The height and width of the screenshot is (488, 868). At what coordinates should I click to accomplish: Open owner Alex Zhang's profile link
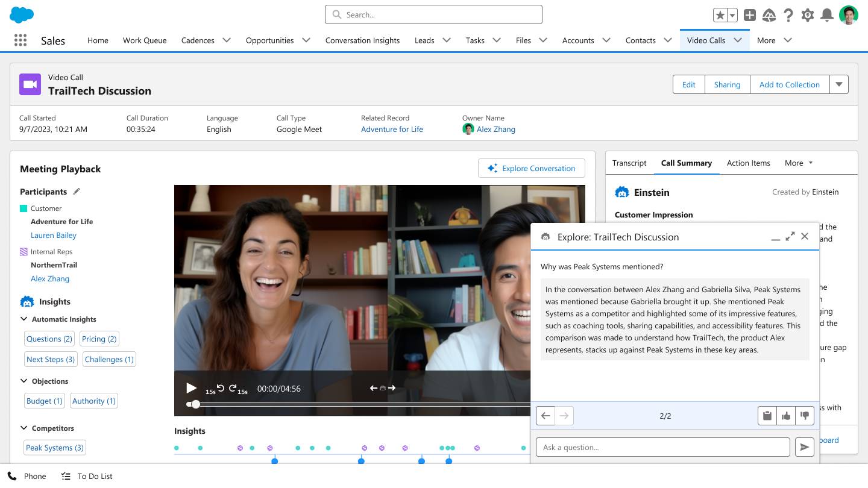pos(495,129)
